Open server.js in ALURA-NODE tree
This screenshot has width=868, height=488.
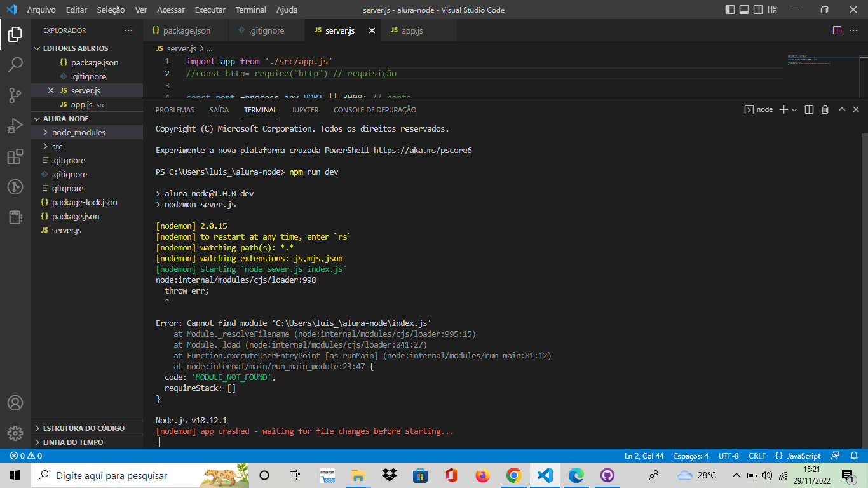pos(86,230)
